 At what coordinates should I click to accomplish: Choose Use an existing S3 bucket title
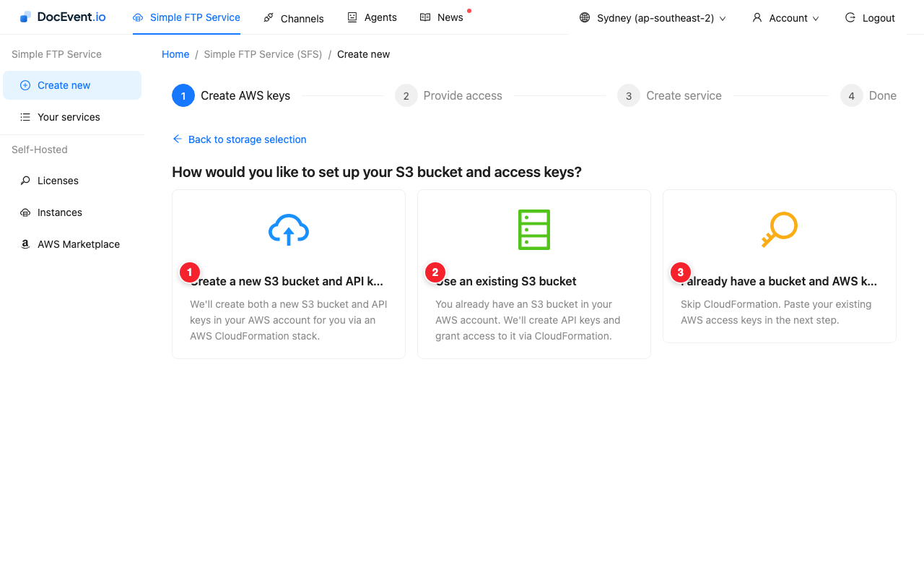506,281
